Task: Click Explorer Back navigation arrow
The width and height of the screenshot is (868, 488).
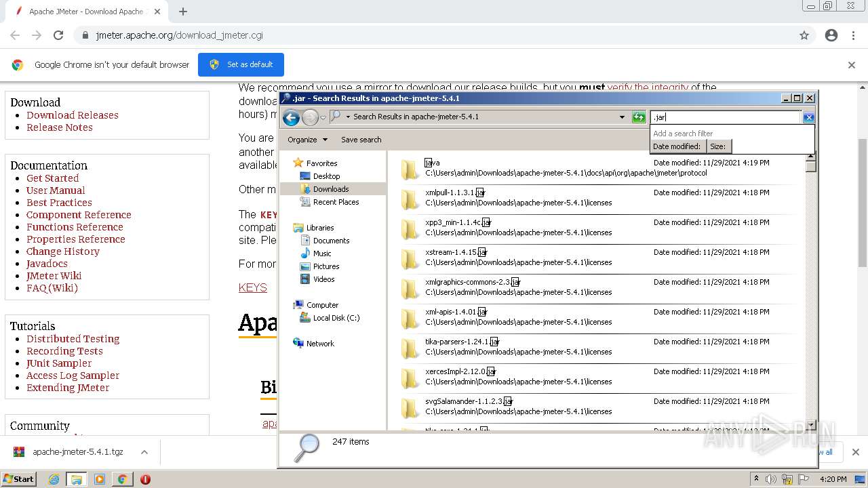Action: (292, 117)
